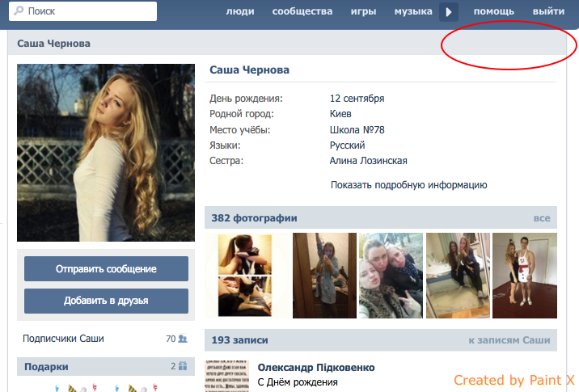The image size is (579, 392).
Task: Open photo of two girls on bed
Action: [x=458, y=276]
